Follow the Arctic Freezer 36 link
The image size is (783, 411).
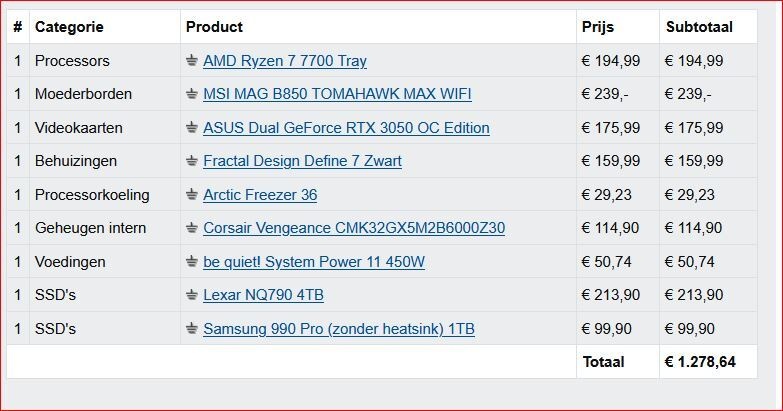click(x=260, y=195)
